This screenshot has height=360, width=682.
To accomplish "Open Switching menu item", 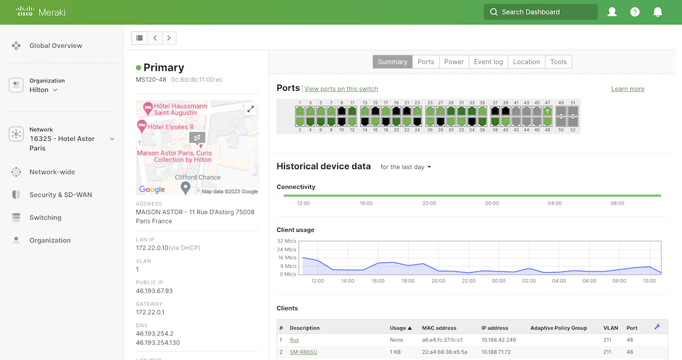I will tap(45, 217).
